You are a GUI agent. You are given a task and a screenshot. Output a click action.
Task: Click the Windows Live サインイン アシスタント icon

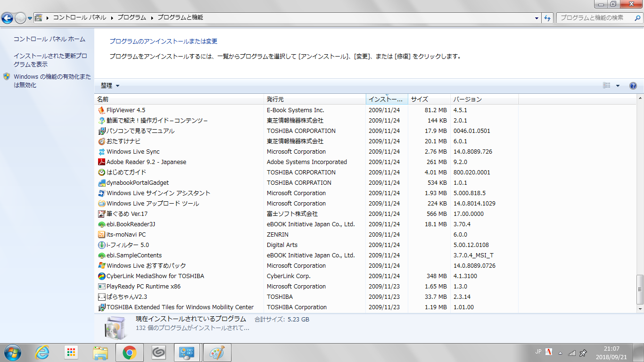[x=101, y=193]
